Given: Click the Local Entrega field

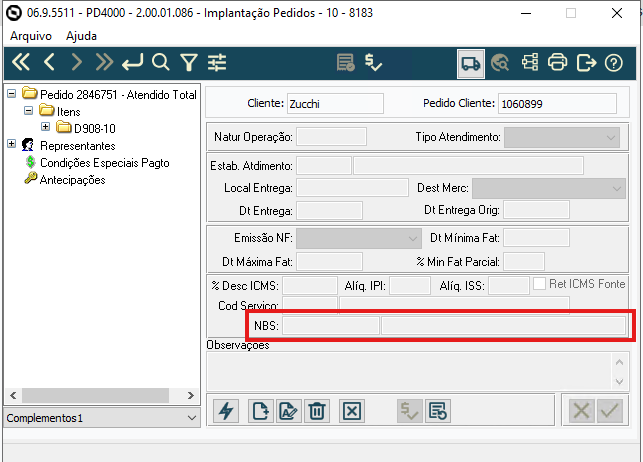Looking at the screenshot, I should tap(352, 188).
